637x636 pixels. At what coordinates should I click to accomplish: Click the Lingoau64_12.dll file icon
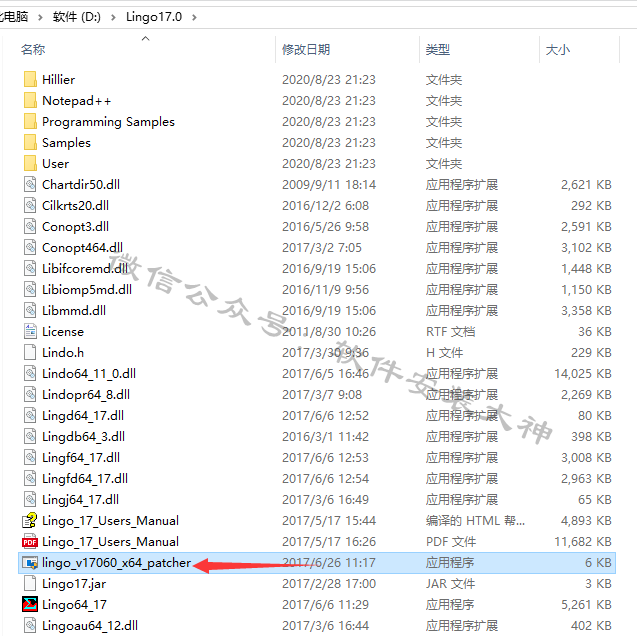click(30, 625)
